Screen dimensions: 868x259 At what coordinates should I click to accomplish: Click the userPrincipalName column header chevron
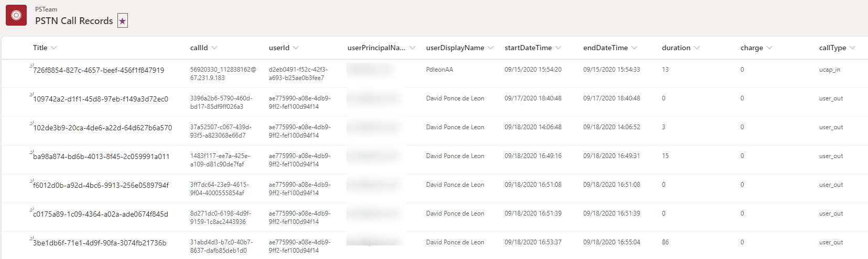pos(412,48)
